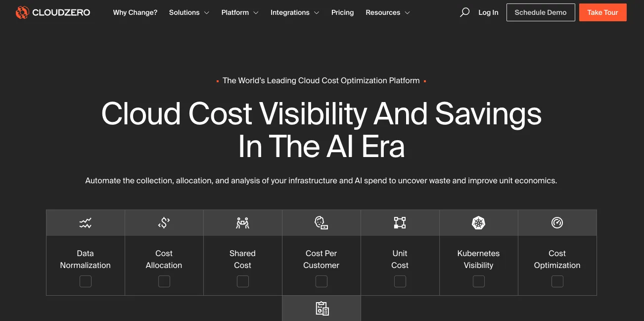
Task: Click the clipboard icon below Cost Per Customer
Action: (322, 309)
